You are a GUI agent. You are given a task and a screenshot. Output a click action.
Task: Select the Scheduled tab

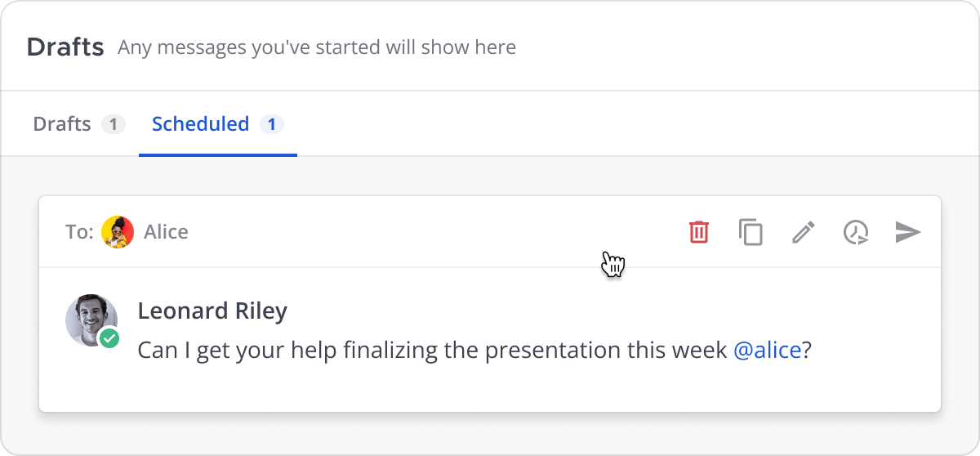click(x=201, y=124)
